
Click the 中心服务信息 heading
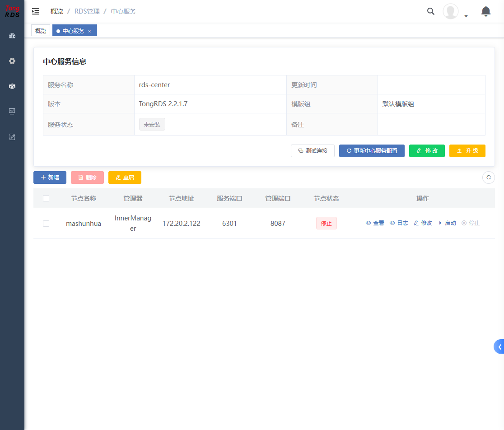65,61
